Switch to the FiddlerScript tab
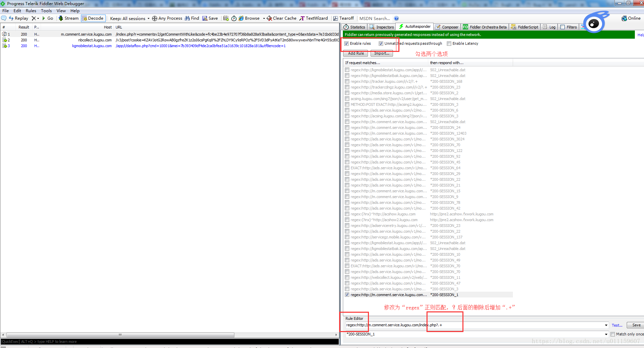Image resolution: width=644 pixels, height=348 pixels. (x=524, y=27)
